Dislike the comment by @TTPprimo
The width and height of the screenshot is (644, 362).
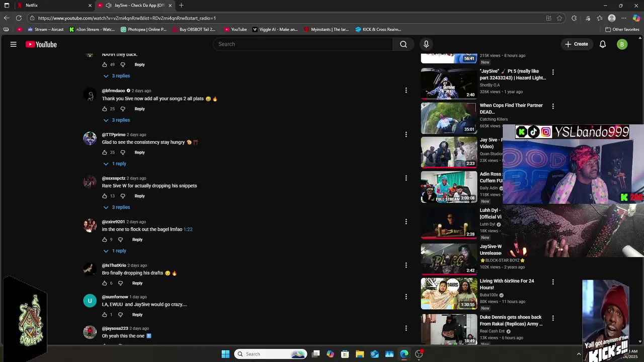123,152
